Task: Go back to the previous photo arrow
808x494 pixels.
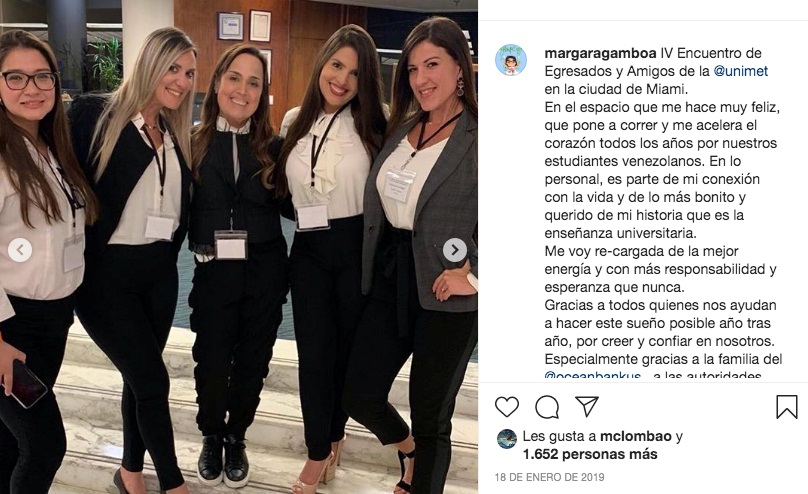Action: click(20, 250)
